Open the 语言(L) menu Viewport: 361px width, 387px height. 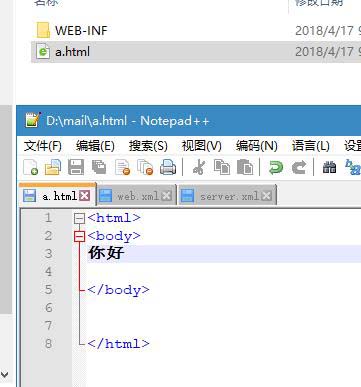(311, 146)
